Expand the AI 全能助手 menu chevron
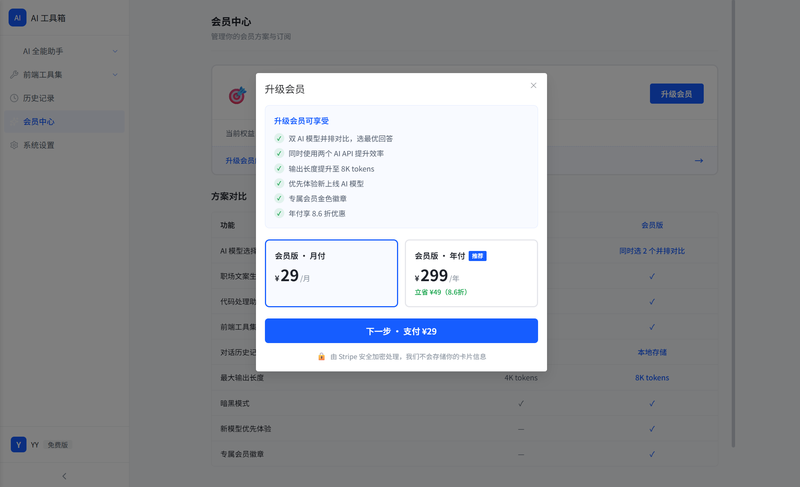This screenshot has width=800, height=487. (x=115, y=51)
